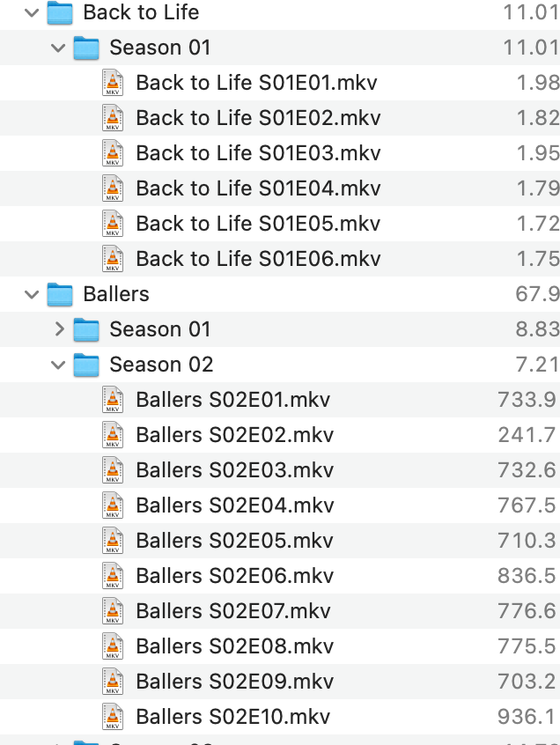560x745 pixels.
Task: Click the Back to Life folder icon
Action: click(60, 12)
